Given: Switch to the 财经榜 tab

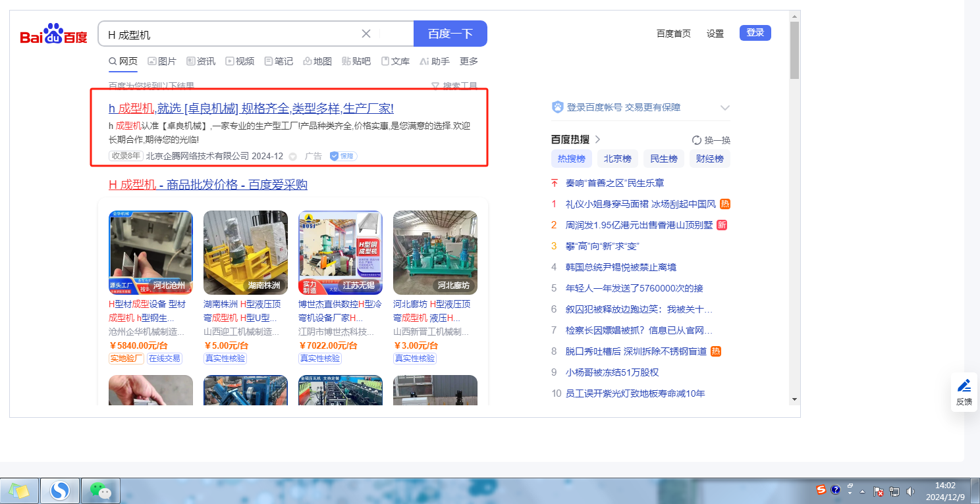Looking at the screenshot, I should [x=710, y=159].
